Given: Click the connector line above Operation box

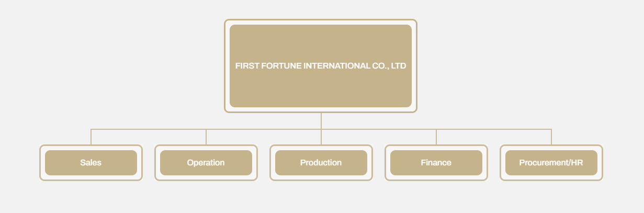Looking at the screenshot, I should [206, 137].
